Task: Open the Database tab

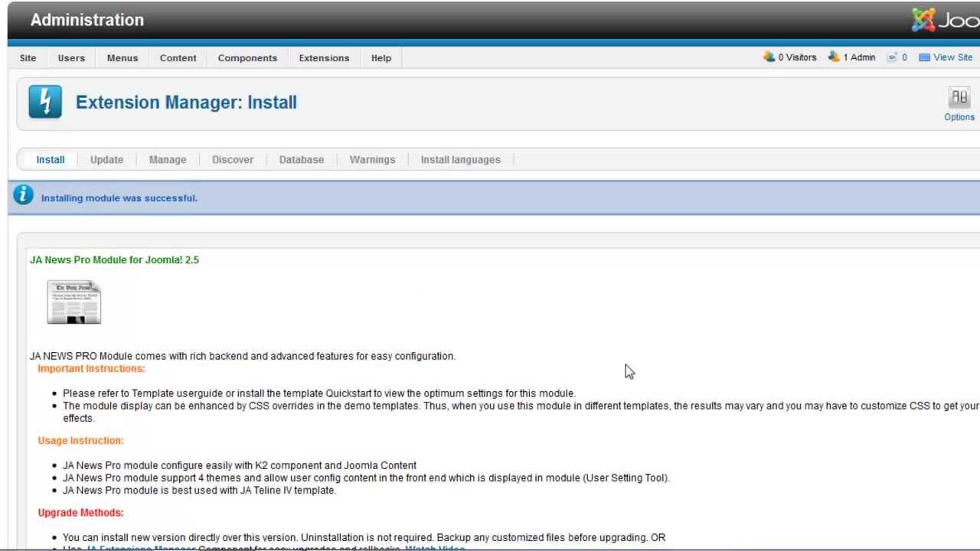Action: (x=302, y=160)
